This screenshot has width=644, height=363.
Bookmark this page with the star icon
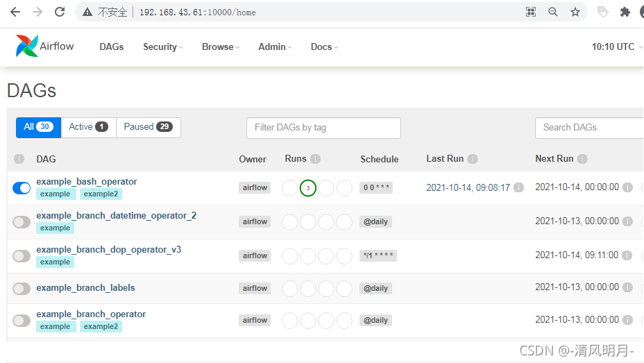click(575, 12)
